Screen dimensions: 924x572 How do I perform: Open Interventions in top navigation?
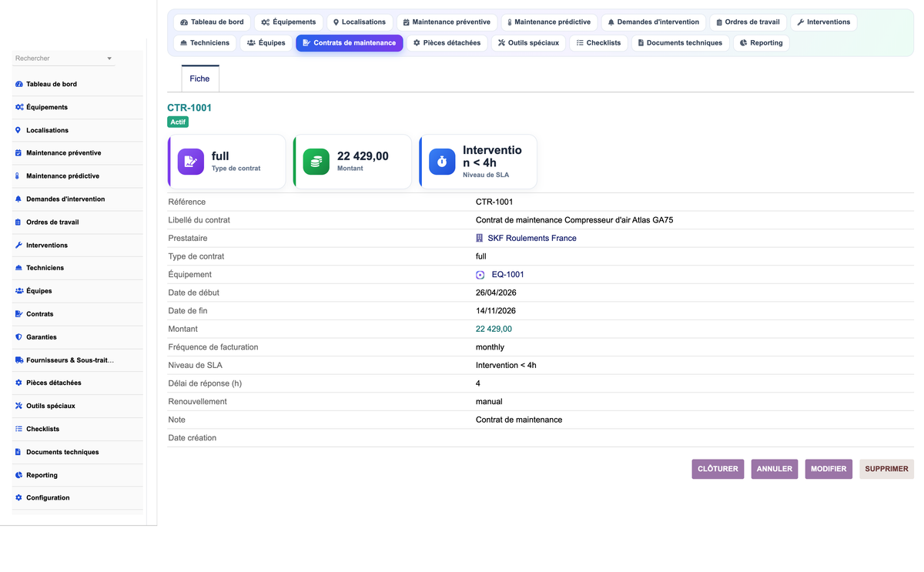[824, 22]
